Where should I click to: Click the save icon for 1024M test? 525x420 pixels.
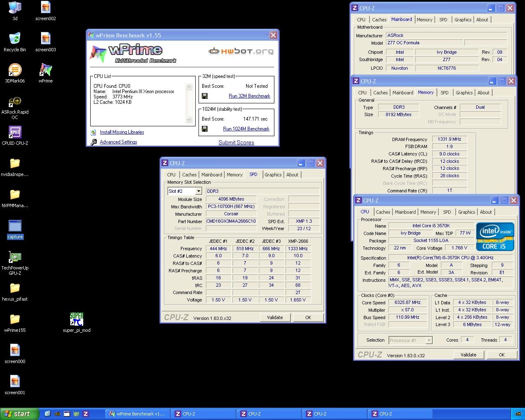(205, 129)
